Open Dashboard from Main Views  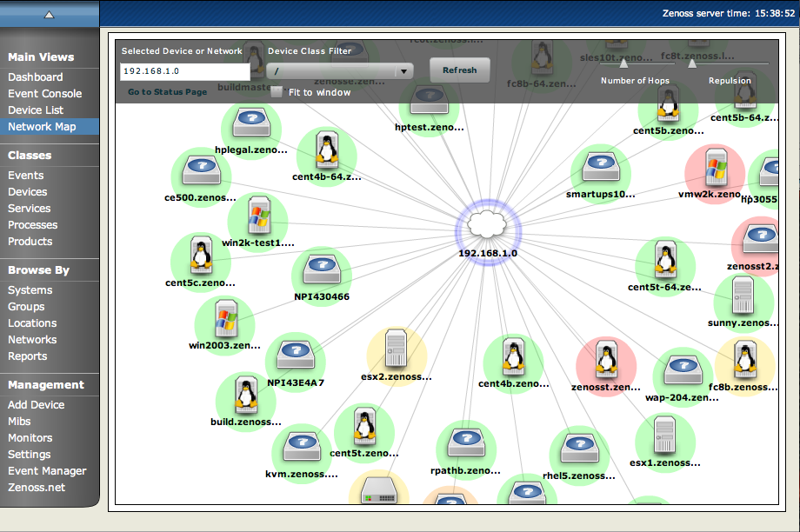[x=35, y=77]
